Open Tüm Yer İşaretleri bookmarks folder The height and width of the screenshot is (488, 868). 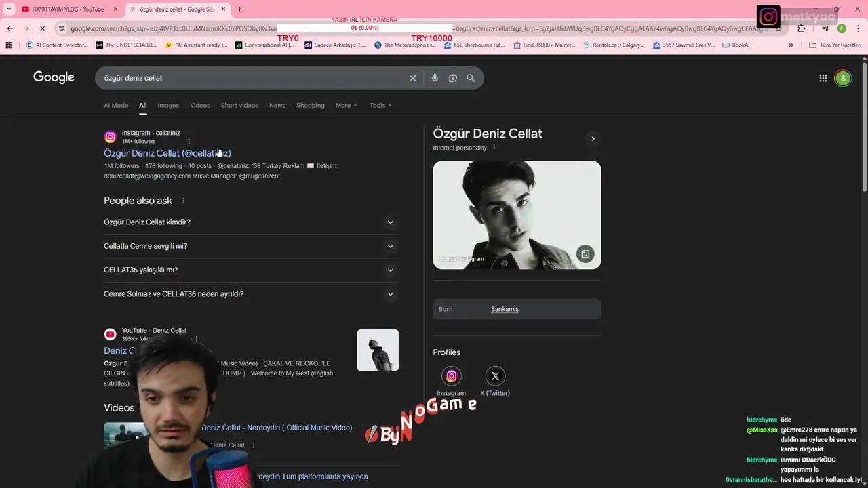pyautogui.click(x=835, y=45)
